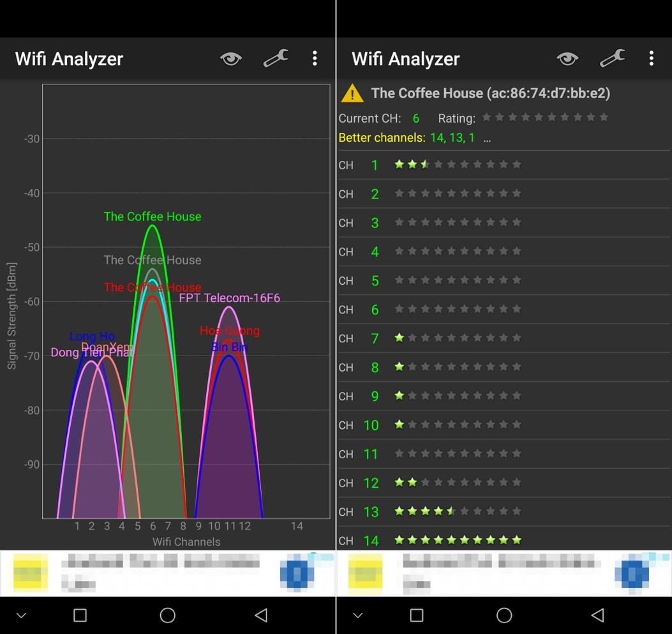Tap the FPT Telecom-16F6 network label
Viewport: 672px width, 634px height.
click(229, 298)
